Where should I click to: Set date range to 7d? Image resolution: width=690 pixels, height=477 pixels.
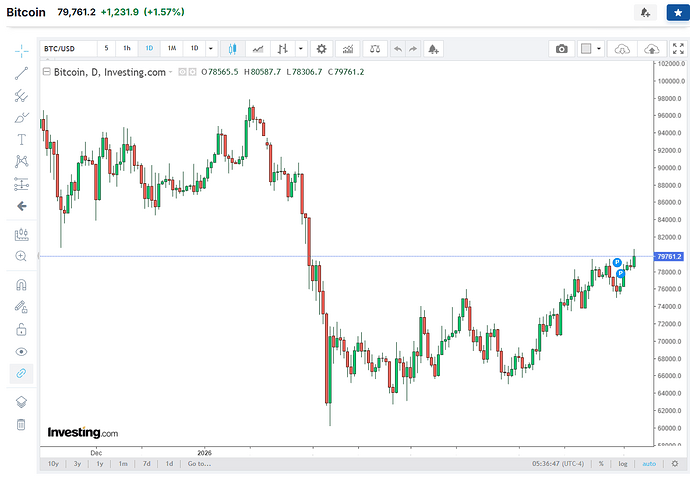[x=147, y=463]
